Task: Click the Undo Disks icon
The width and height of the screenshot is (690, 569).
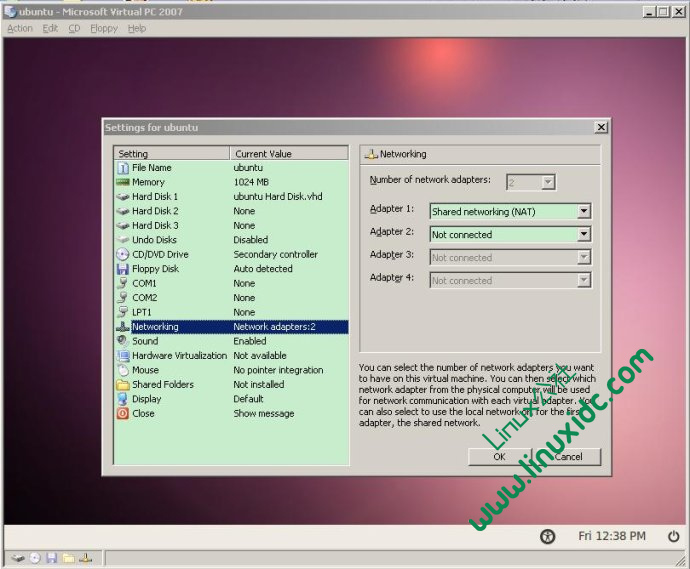Action: click(123, 240)
